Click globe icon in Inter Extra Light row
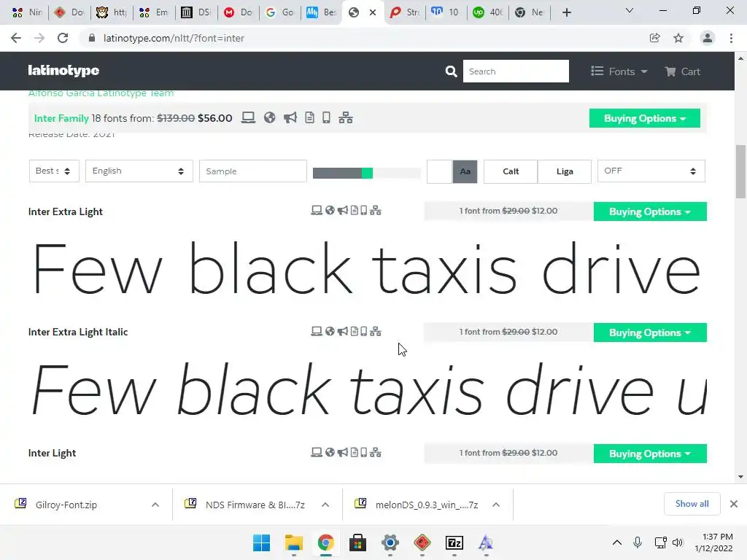 (330, 211)
